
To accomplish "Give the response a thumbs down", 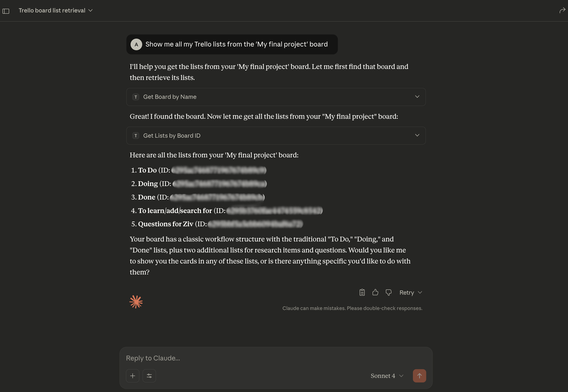I will [389, 292].
